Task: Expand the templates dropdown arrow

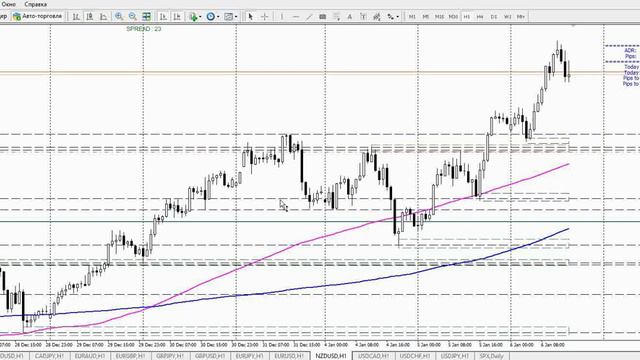Action: coord(236,17)
